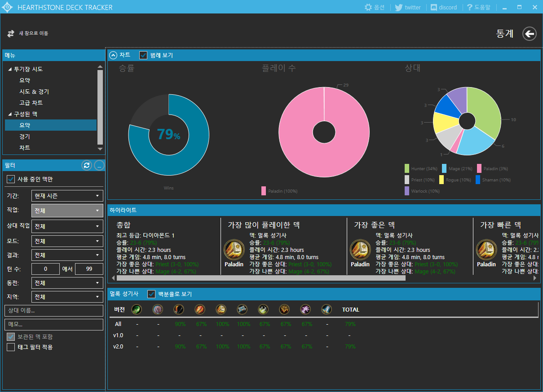Click the Hunter (34%) legend green swatch
Image resolution: width=543 pixels, height=392 pixels.
click(407, 168)
